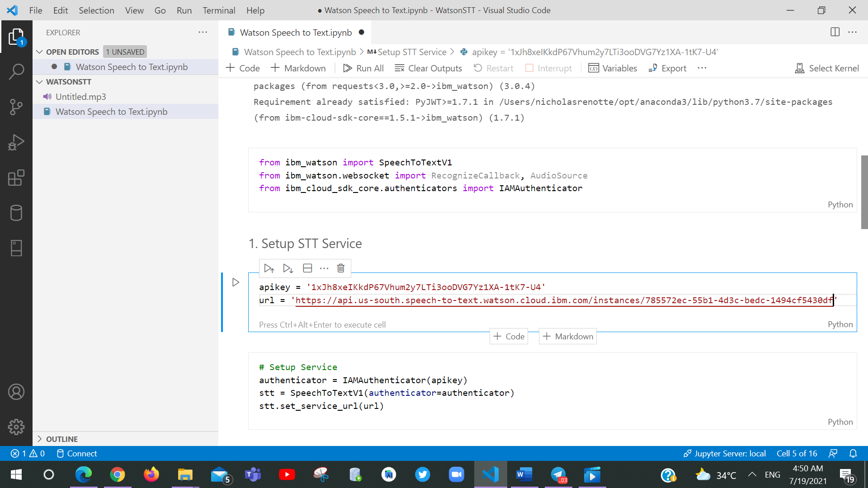
Task: Split the cell with the split icon
Action: coord(307,268)
